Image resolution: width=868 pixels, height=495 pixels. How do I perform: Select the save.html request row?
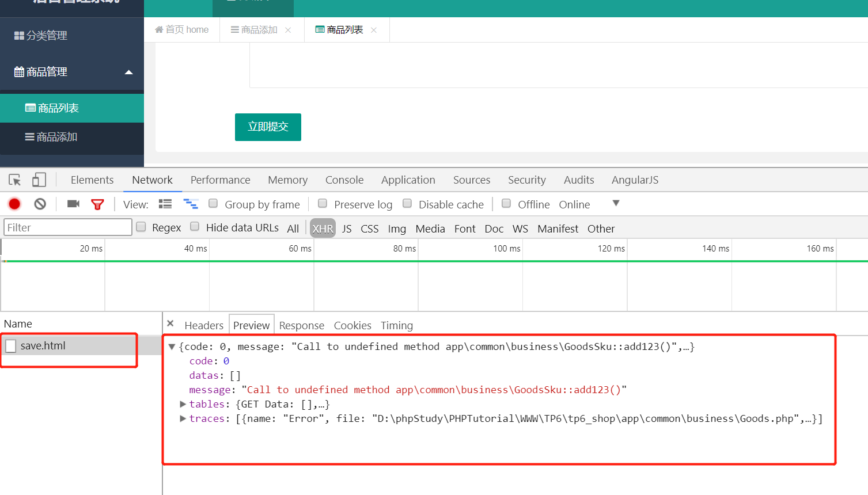click(x=81, y=346)
